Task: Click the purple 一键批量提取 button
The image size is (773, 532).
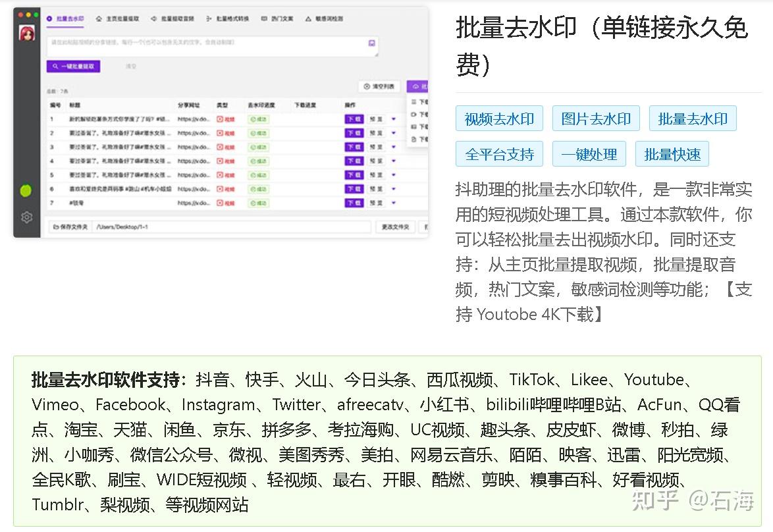Action: point(74,66)
